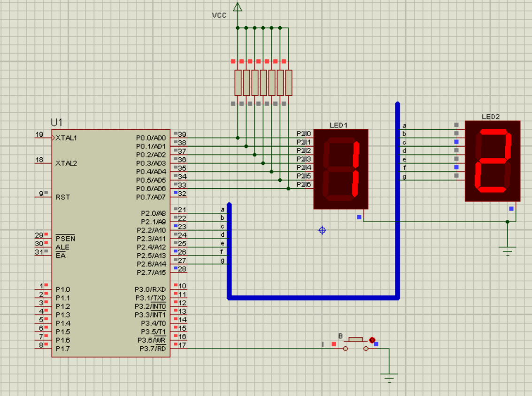Click wire label 'g' next to LED2
This screenshot has height=396, width=532.
(x=404, y=177)
